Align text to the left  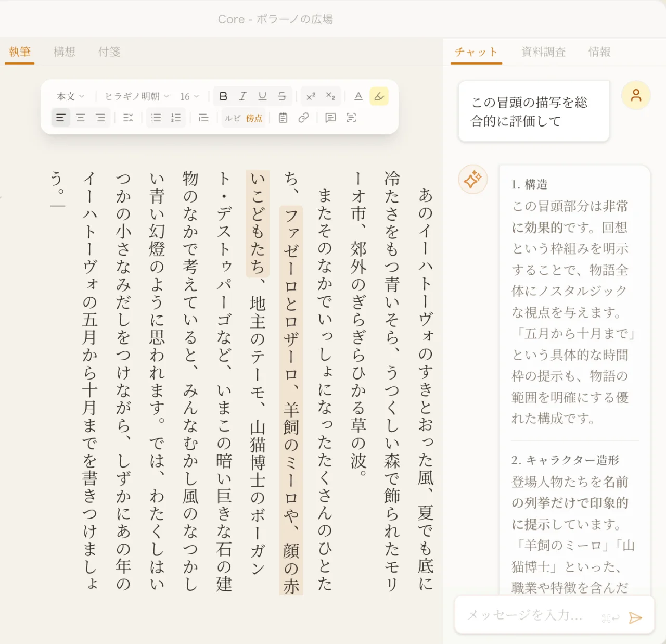pos(60,118)
